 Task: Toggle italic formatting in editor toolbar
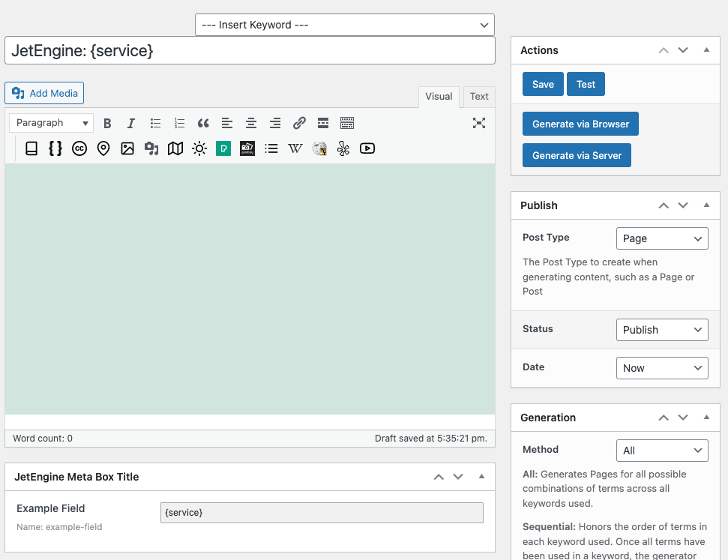131,123
